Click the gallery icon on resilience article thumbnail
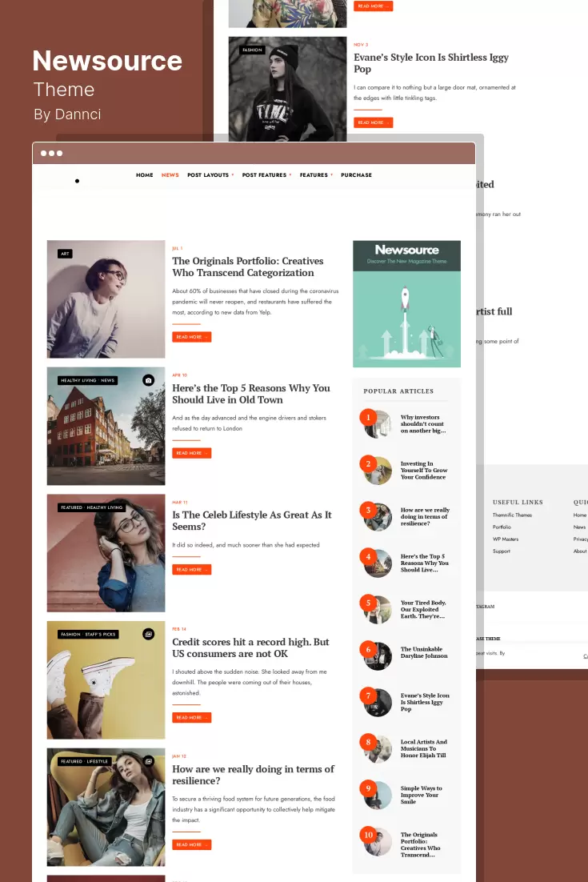Viewport: 588px width, 882px height. (x=149, y=761)
